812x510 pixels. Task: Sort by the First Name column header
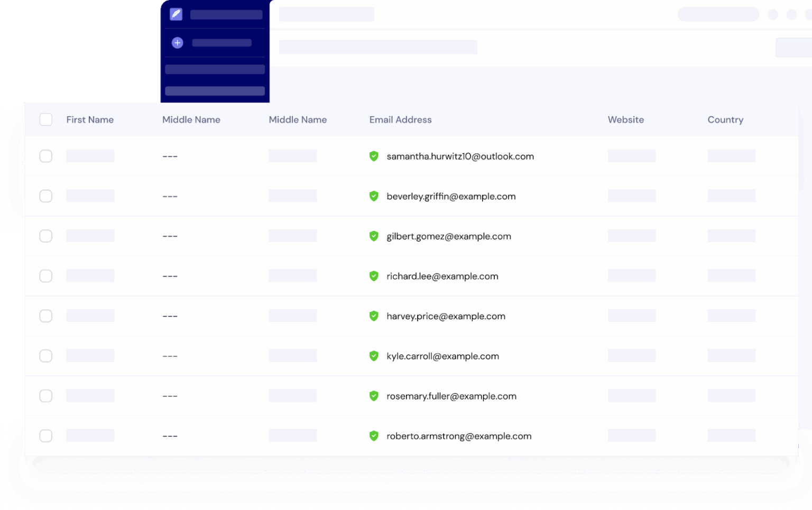90,119
